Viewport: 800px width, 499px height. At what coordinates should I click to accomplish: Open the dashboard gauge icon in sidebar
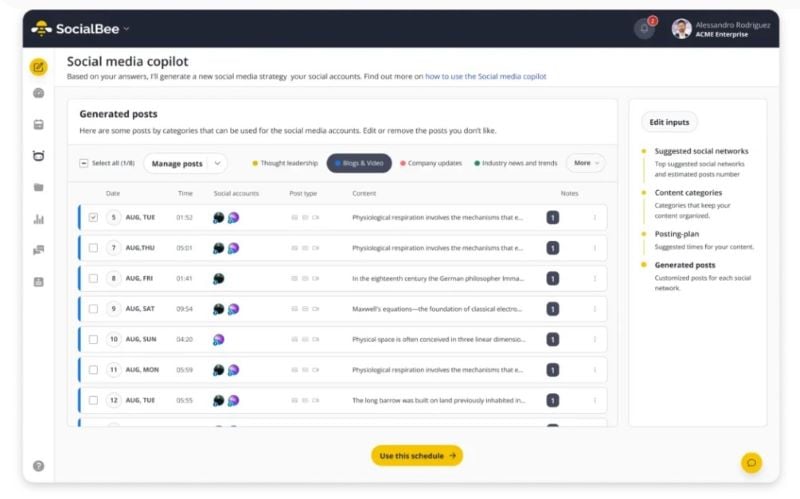(38, 93)
